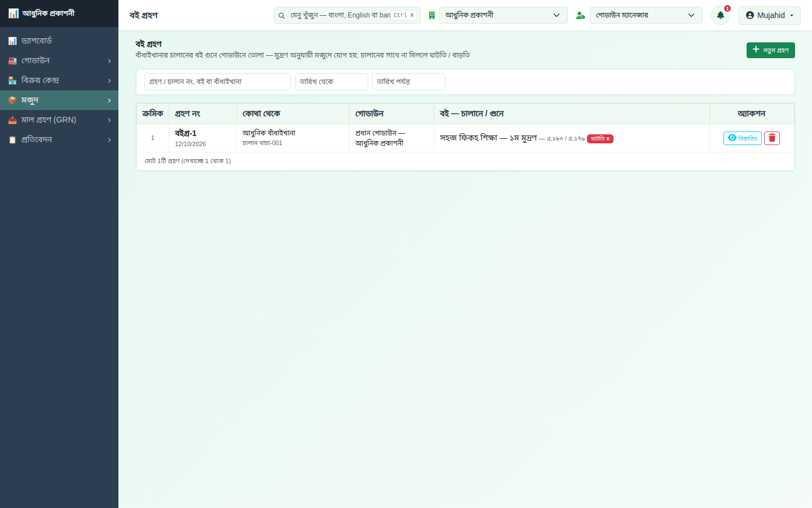Viewport: 812px width, 508px height.
Task: Click the বইগ্র-1 receipt number
Action: (x=186, y=134)
